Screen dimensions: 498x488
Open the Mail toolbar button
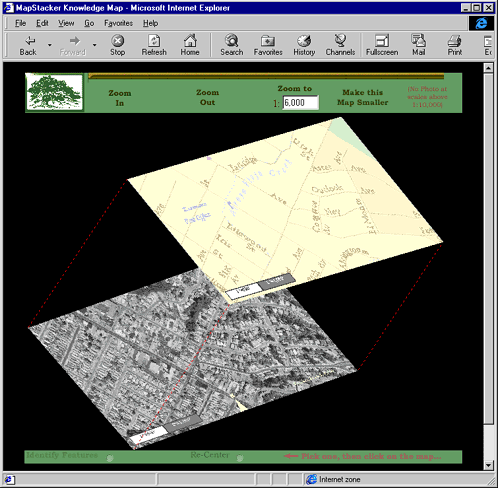(418, 45)
